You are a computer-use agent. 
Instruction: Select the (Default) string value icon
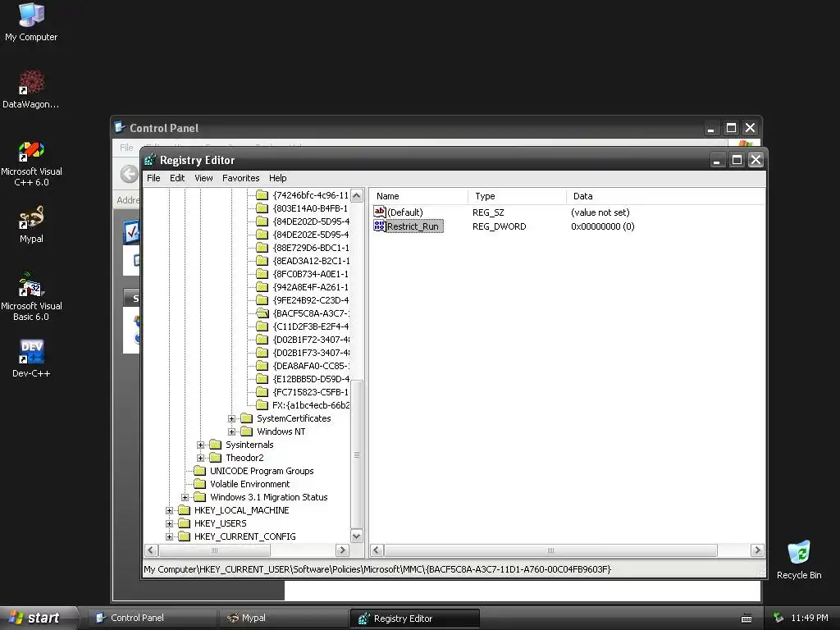point(379,212)
